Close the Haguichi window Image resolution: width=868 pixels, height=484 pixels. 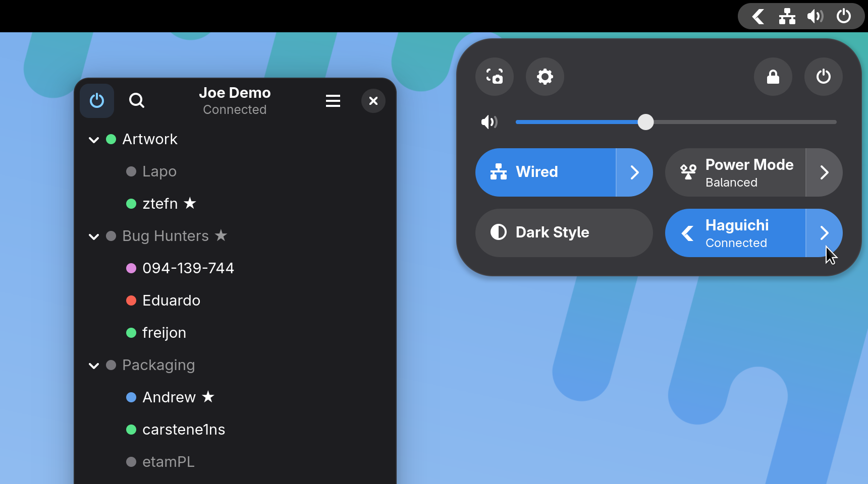[373, 101]
